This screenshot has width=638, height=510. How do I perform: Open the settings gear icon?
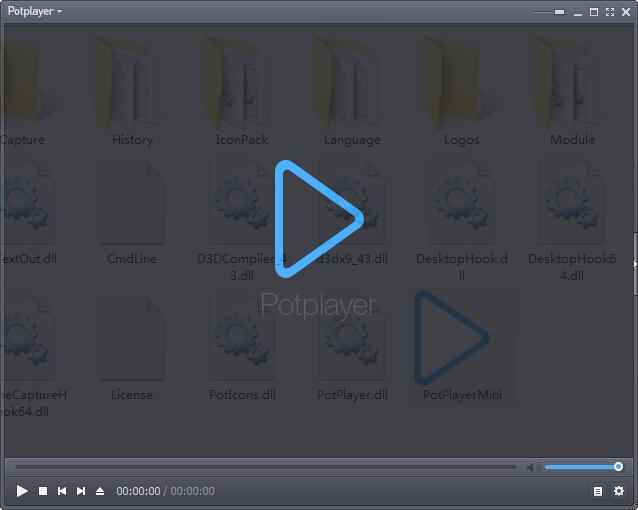[619, 491]
